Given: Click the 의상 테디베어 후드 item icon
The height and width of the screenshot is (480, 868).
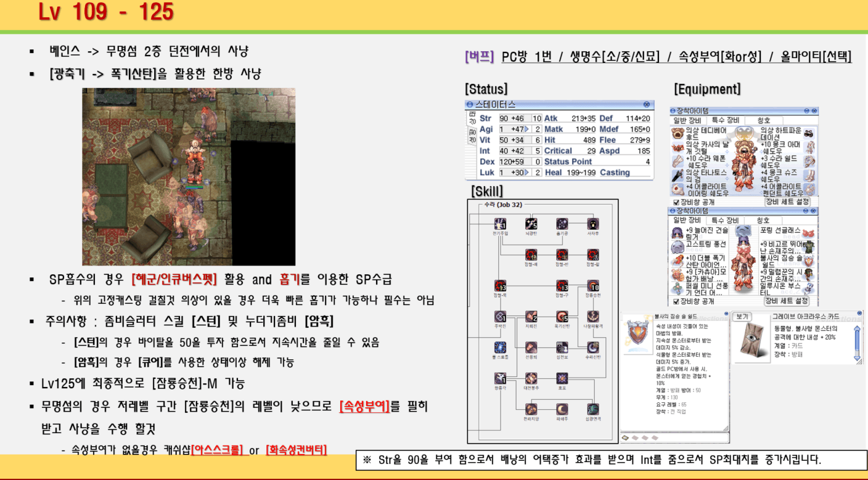Looking at the screenshot, I should pos(678,134).
